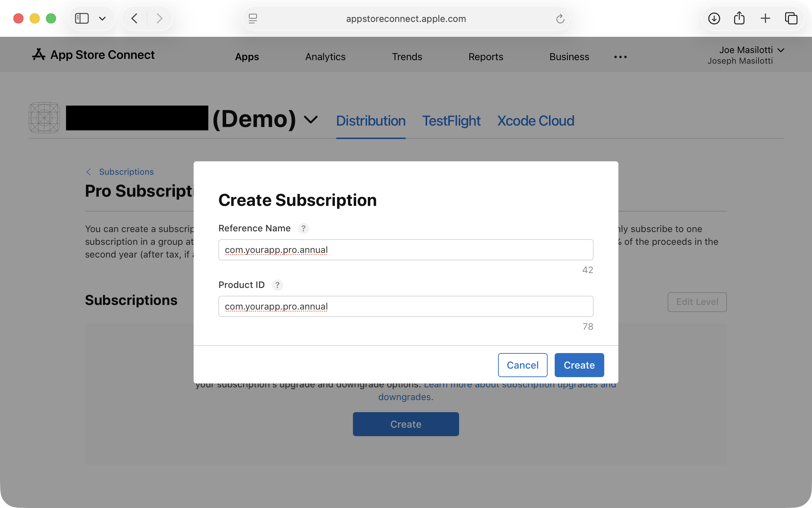Click the appstoreconnect.apple.com address field
The image size is (812, 508).
point(406,19)
